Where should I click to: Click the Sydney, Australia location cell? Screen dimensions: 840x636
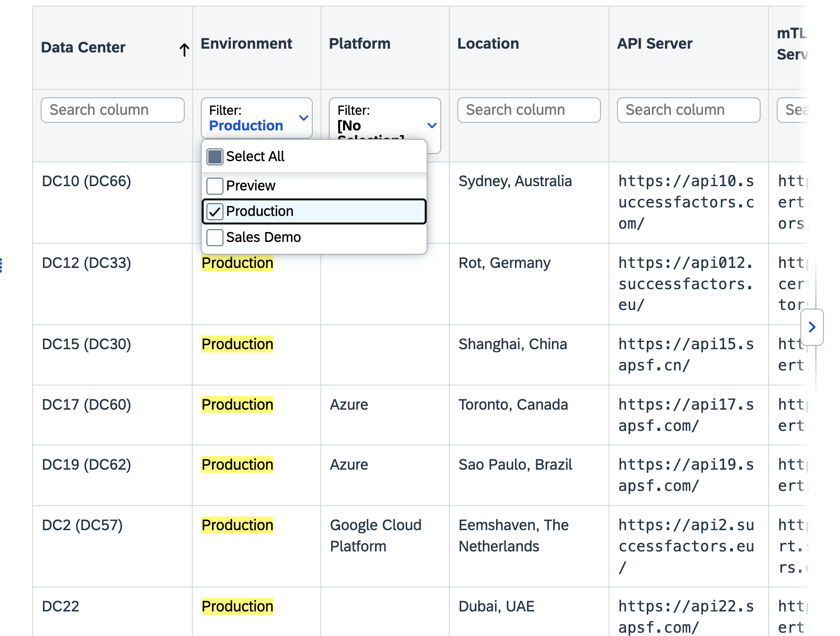pos(515,181)
